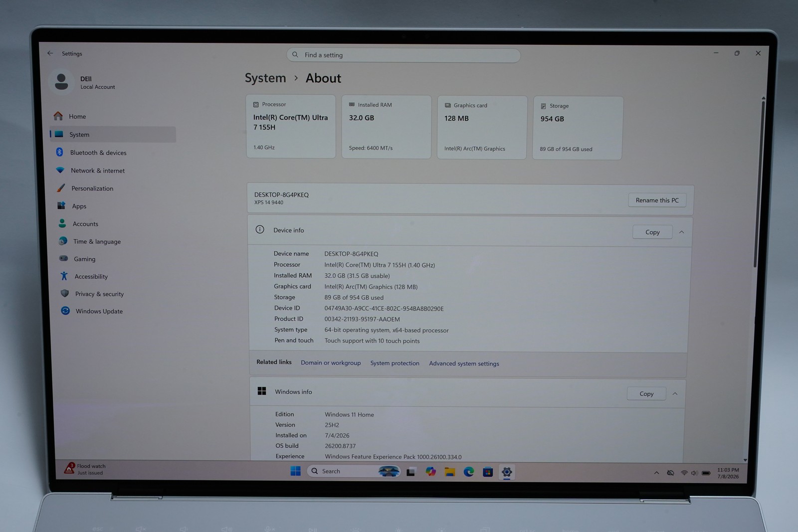
Task: Open Microsoft Store from the taskbar
Action: (488, 472)
